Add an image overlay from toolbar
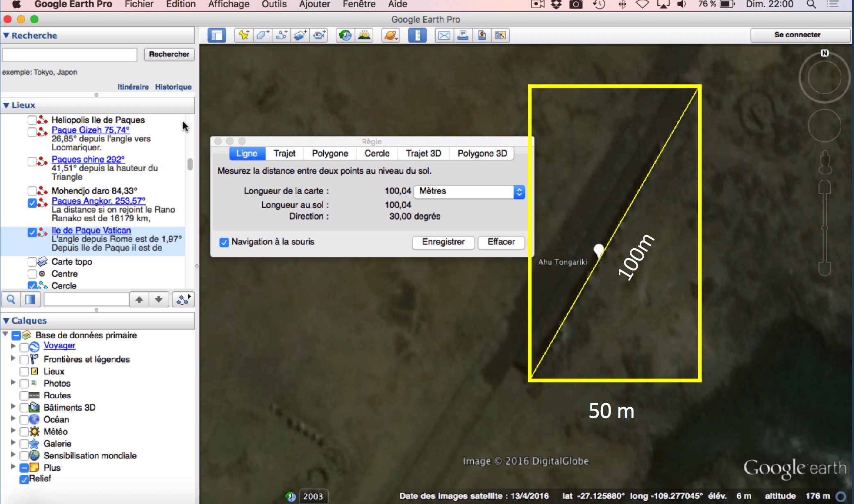This screenshot has width=854, height=504. (300, 35)
